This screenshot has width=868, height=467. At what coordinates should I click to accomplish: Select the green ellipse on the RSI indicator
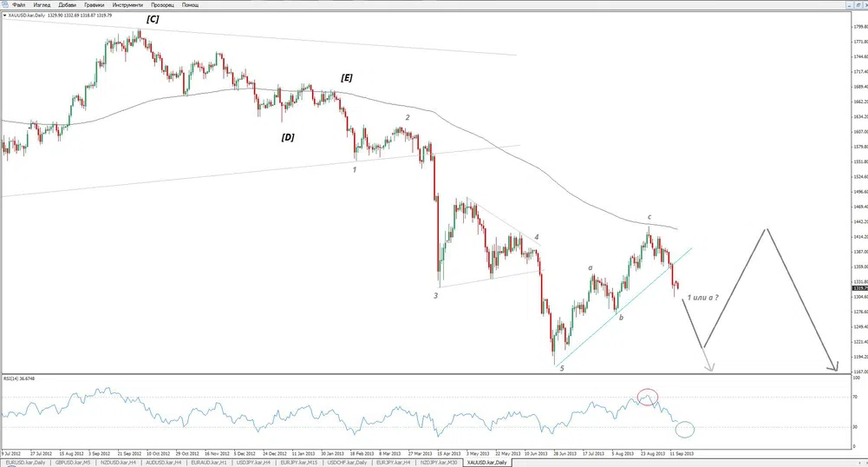pos(684,428)
